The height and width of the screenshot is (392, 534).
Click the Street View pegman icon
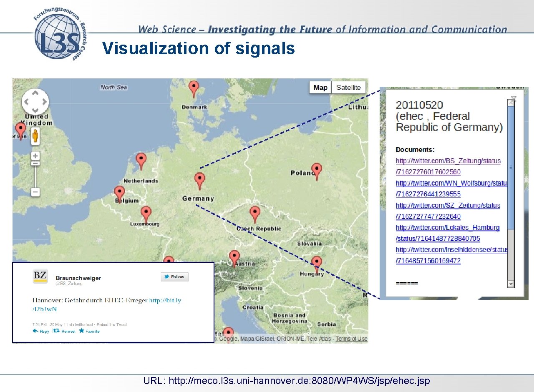35,136
